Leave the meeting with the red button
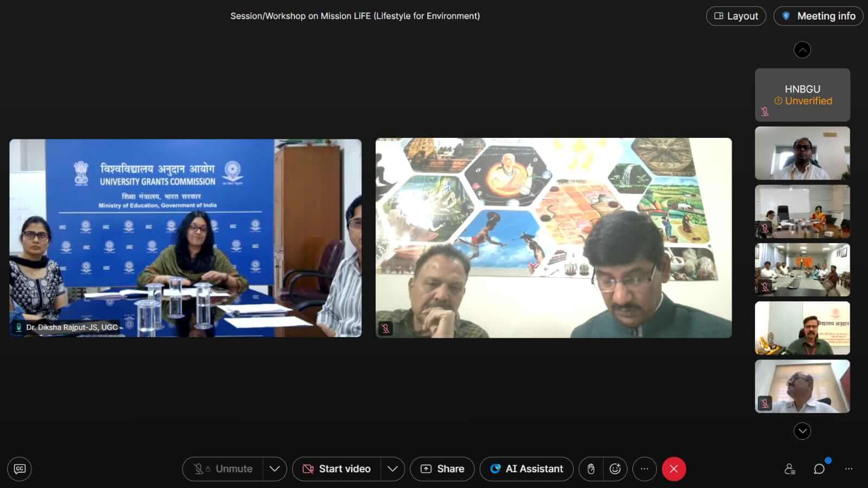Image resolution: width=868 pixels, height=488 pixels. [674, 469]
